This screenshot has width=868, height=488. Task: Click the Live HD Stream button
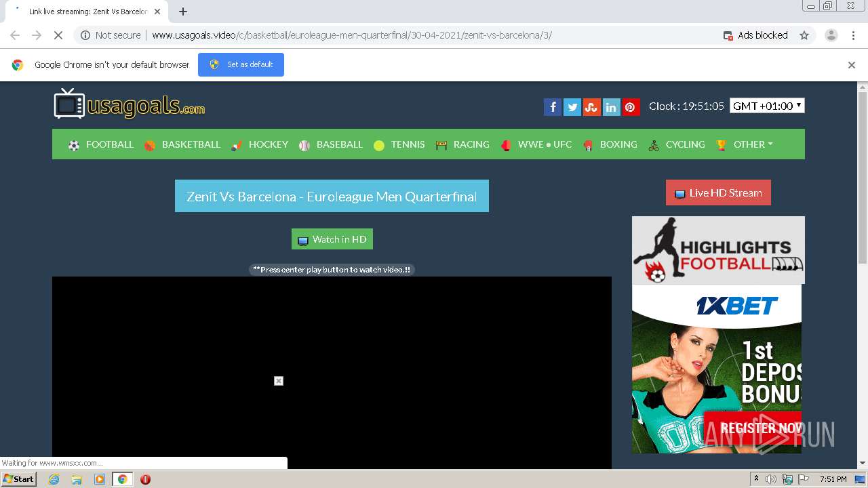718,192
